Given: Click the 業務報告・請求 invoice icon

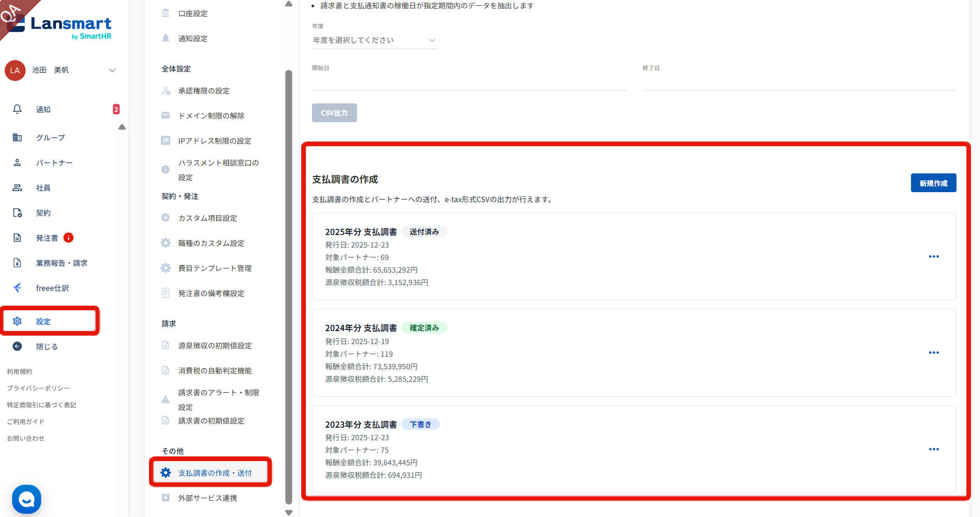Looking at the screenshot, I should click(17, 263).
